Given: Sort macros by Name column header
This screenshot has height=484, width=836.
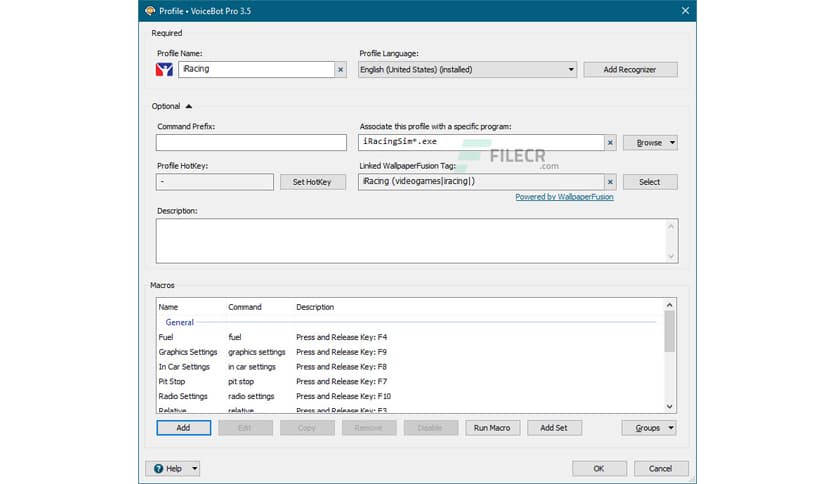Looking at the screenshot, I should click(x=168, y=307).
